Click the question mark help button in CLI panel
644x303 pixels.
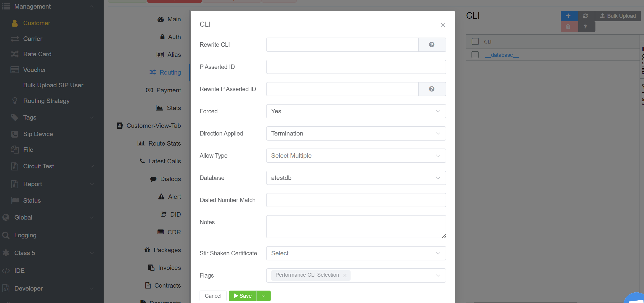[585, 27]
